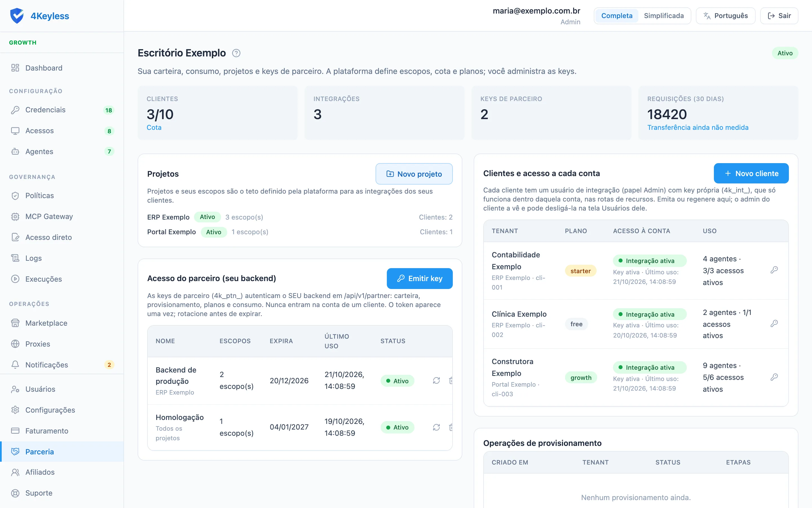Click the GROWTH plan label in sidebar
Image resolution: width=812 pixels, height=508 pixels.
pos(23,43)
